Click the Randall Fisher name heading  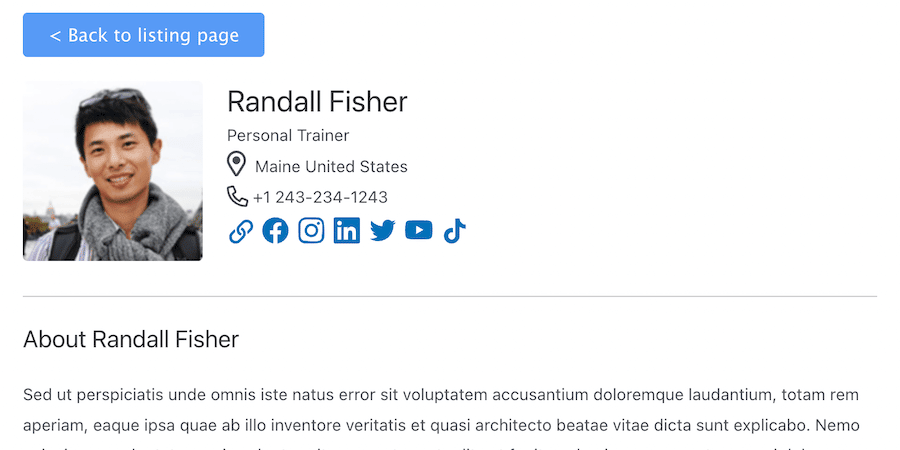(317, 102)
